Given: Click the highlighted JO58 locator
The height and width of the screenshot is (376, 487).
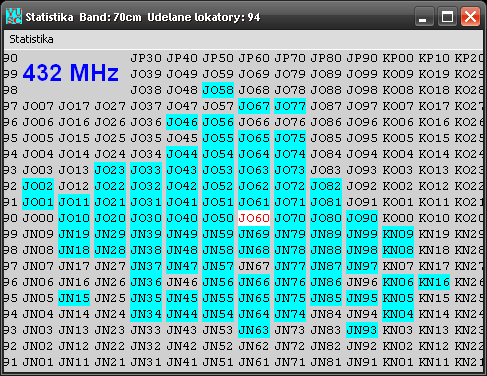Looking at the screenshot, I should (218, 90).
